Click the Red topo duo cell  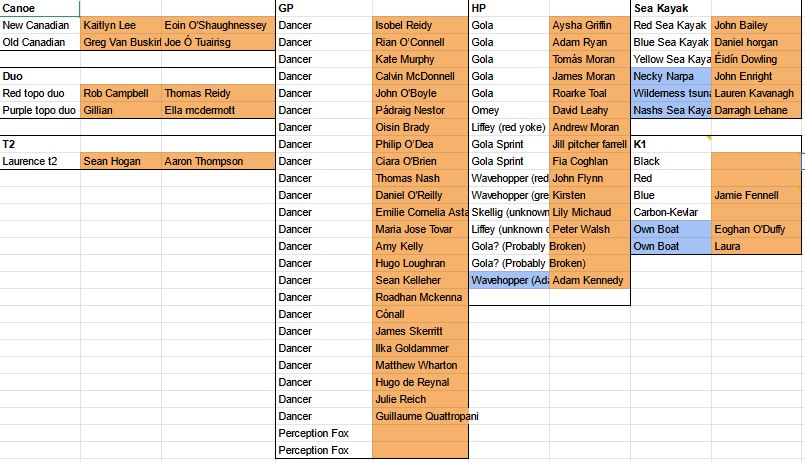click(x=40, y=93)
